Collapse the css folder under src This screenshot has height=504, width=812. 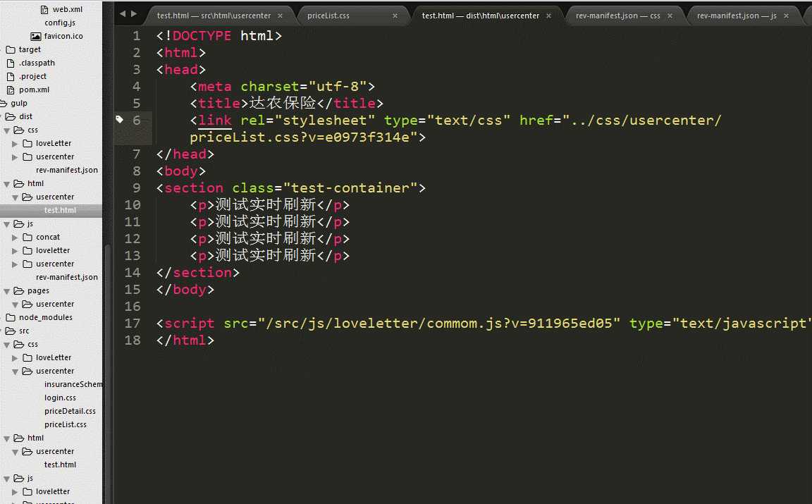click(7, 345)
